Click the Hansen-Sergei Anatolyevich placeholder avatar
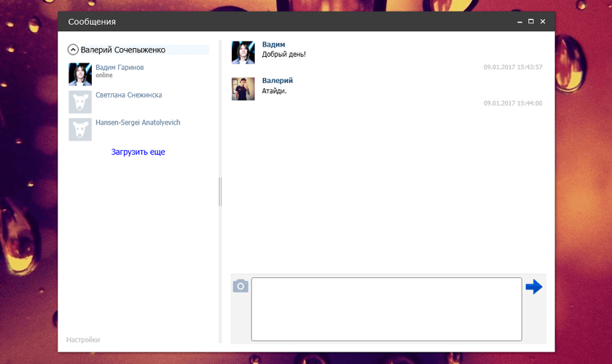The height and width of the screenshot is (364, 612). click(x=80, y=130)
